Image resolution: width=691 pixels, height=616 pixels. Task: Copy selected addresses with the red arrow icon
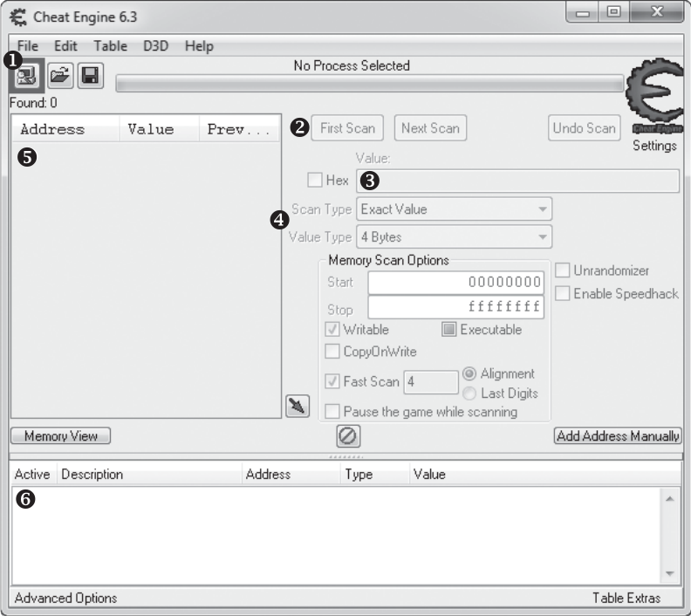coord(298,406)
